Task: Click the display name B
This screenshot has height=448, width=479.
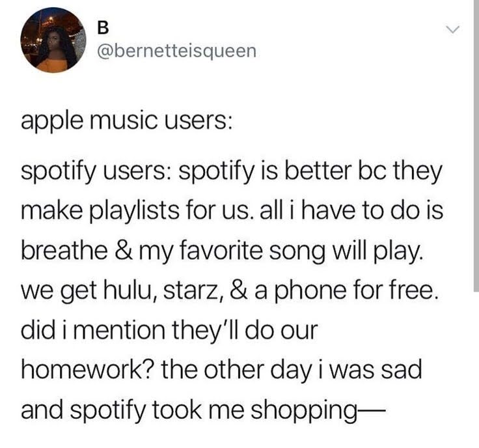Action: 102,28
